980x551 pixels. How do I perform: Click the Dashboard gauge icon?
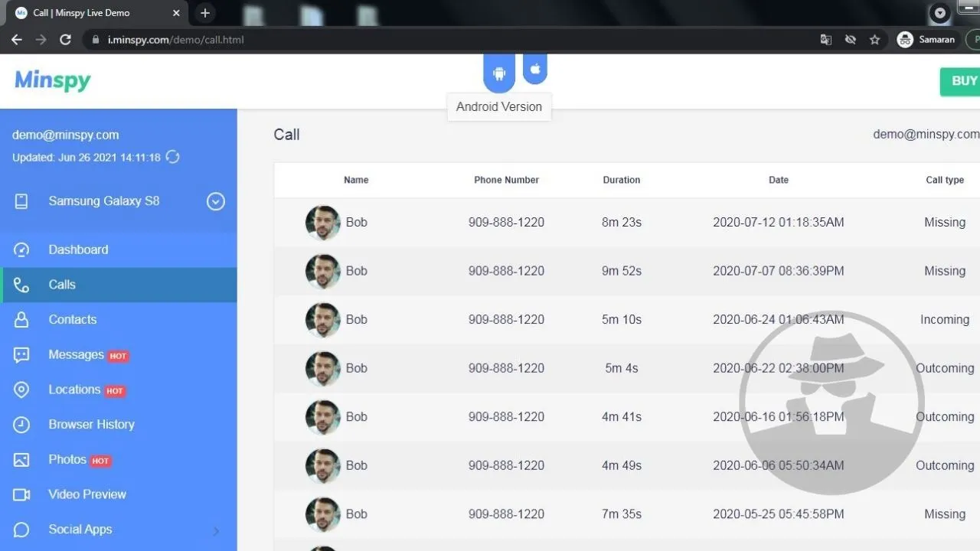21,249
